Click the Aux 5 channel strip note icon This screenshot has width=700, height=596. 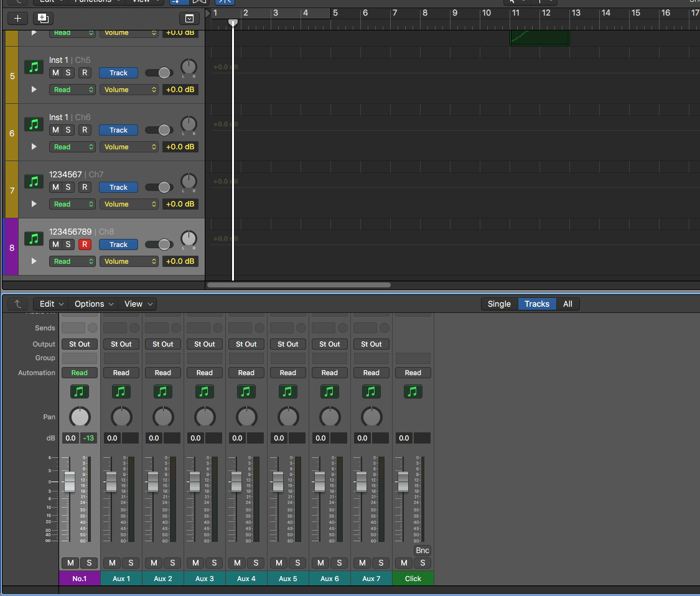[288, 391]
